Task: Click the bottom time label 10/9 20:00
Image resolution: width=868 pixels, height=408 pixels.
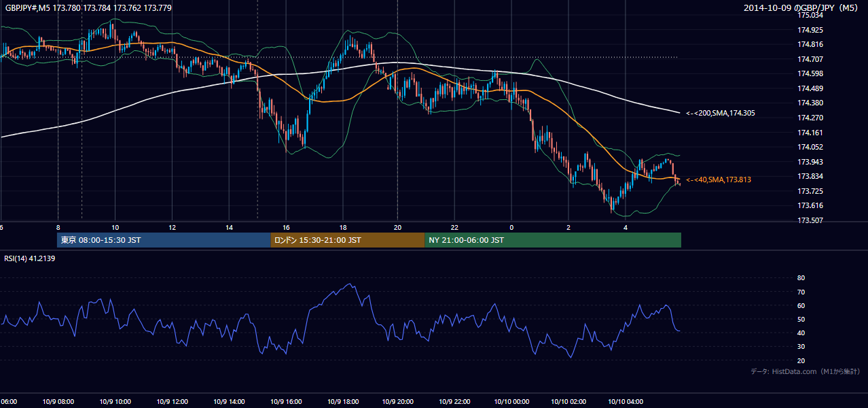Action: coord(397,401)
